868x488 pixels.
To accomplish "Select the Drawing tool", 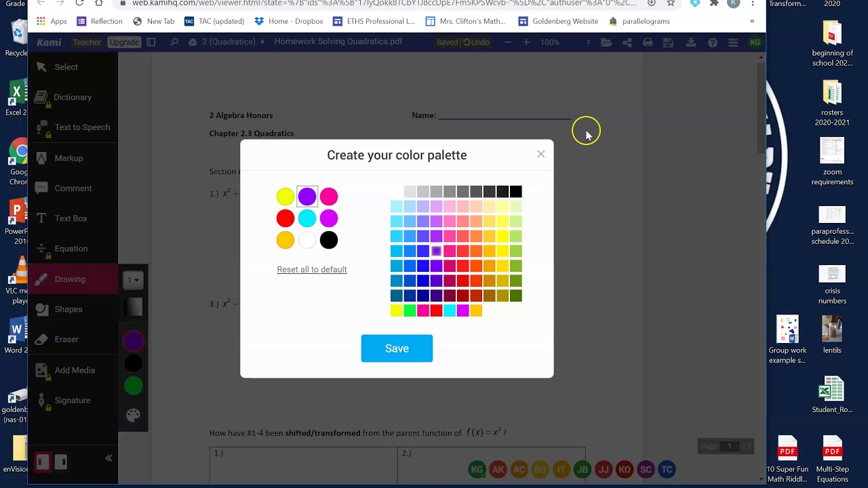I will pos(73,279).
